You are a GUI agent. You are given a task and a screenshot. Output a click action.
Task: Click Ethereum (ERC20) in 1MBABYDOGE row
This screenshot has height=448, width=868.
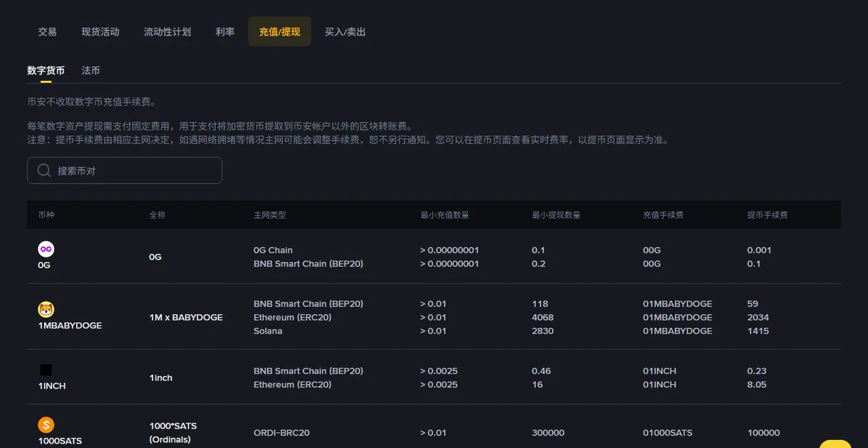click(292, 317)
